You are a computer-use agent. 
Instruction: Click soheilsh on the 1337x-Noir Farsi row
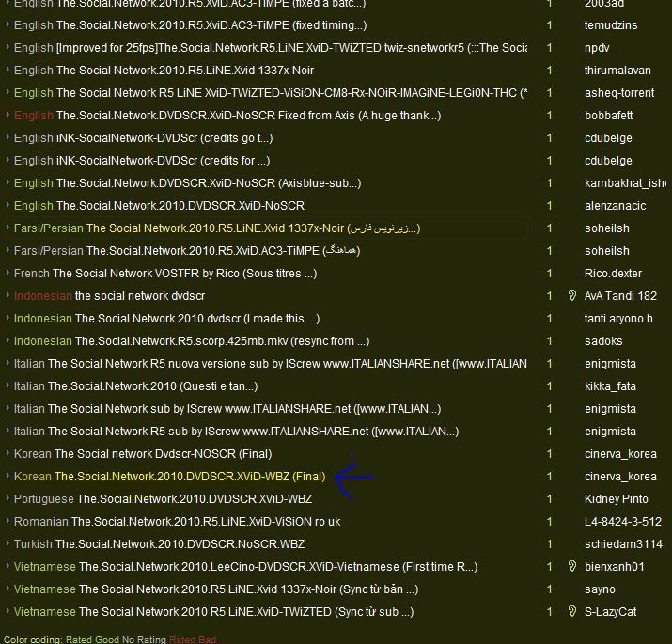point(607,228)
